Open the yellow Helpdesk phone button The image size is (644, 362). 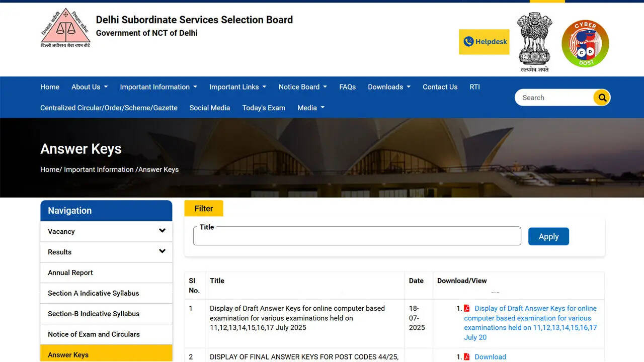484,42
